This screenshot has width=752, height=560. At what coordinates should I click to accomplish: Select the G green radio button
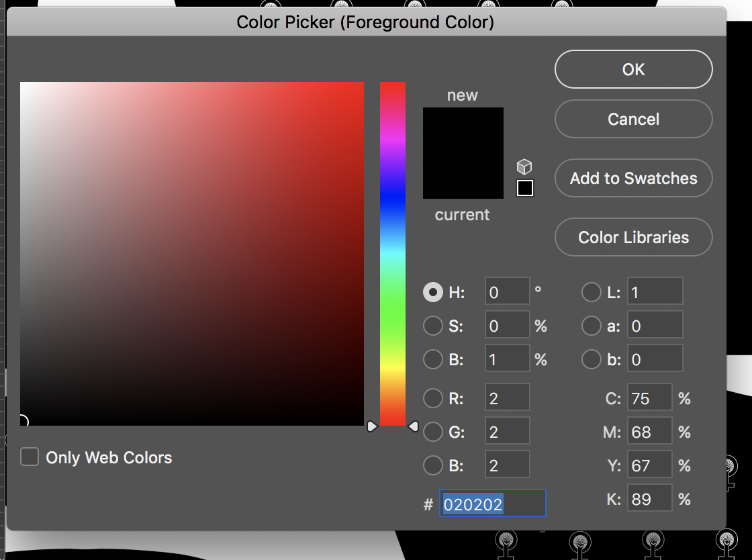(433, 432)
